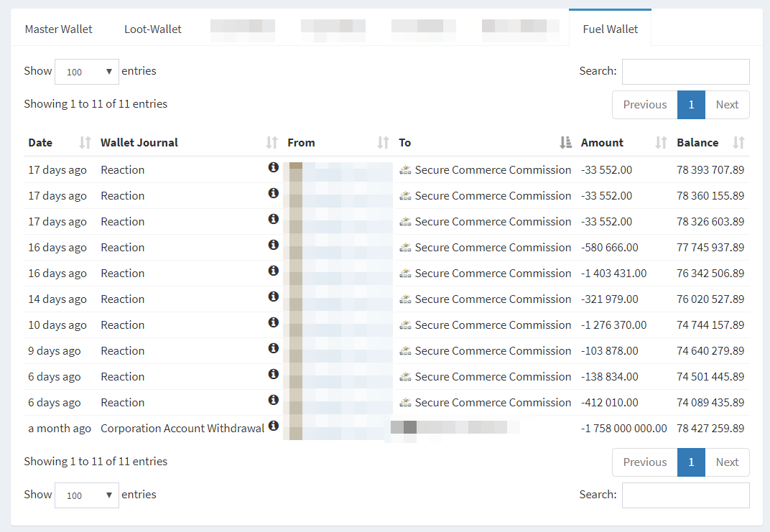770x532 pixels.
Task: Open the Loot-Wallet tab
Action: click(x=152, y=29)
